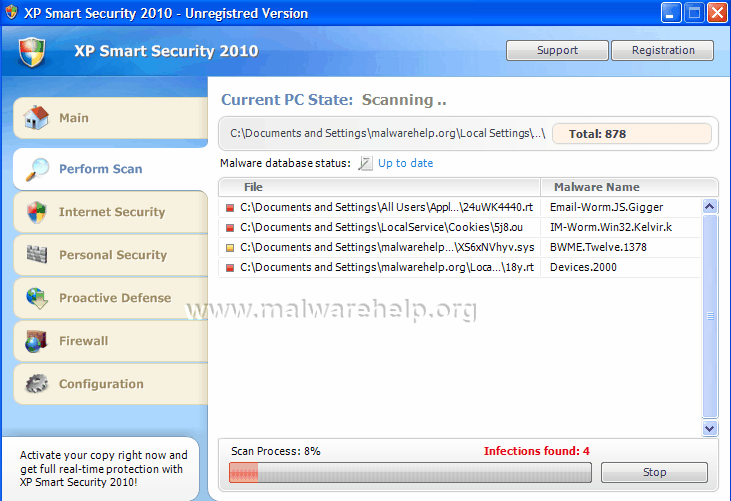Select the BWME.Twelve.1378 entry
731x501 pixels.
[x=598, y=247]
